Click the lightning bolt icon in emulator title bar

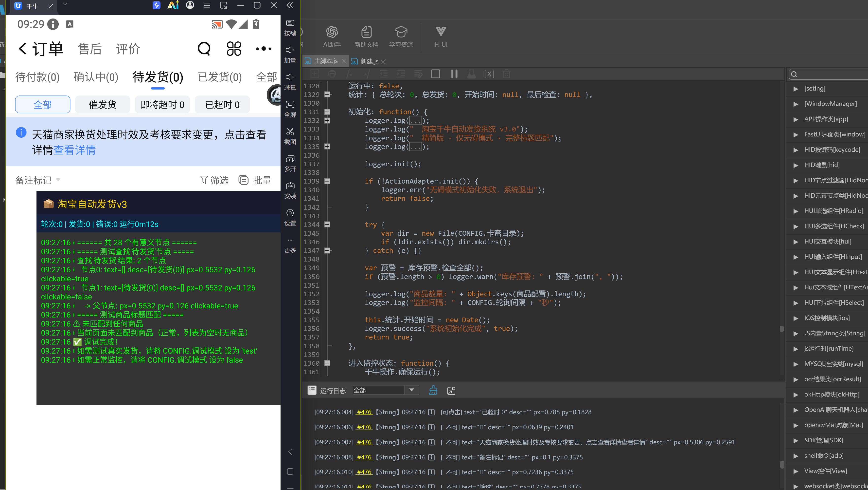(156, 5)
